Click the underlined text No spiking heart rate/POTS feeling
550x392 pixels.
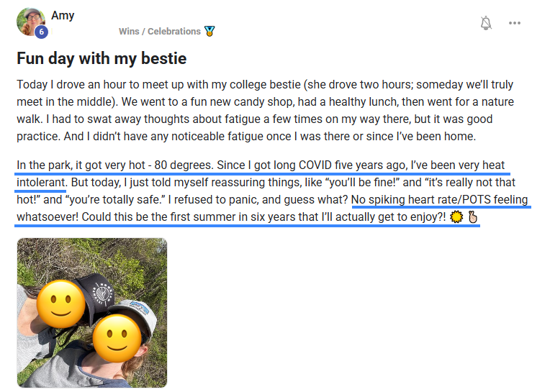(439, 199)
